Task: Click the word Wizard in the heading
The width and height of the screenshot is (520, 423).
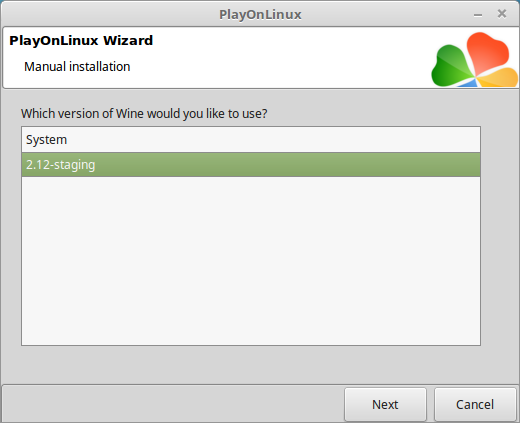Action: pyautogui.click(x=128, y=40)
